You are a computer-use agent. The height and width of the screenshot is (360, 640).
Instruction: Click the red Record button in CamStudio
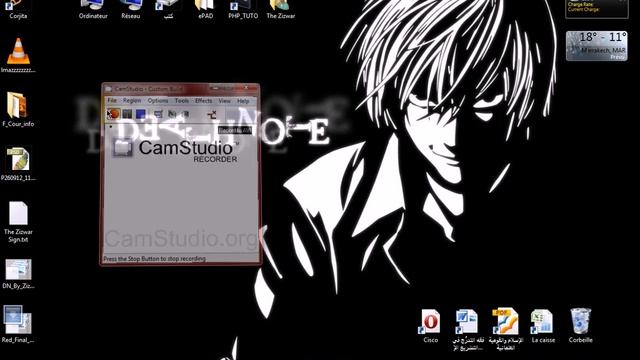[x=114, y=114]
